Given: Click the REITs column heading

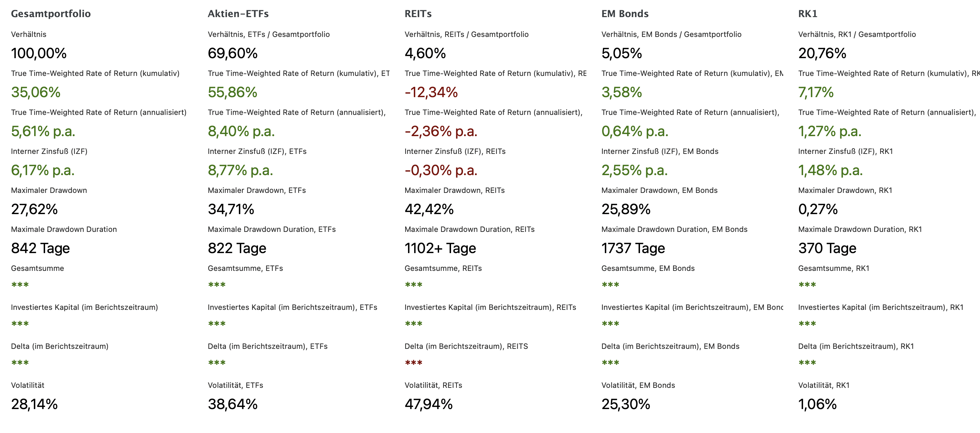Looking at the screenshot, I should coord(418,14).
